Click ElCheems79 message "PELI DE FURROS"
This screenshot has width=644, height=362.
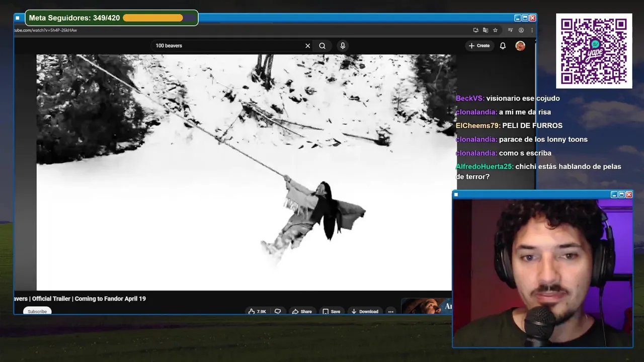[x=532, y=126]
